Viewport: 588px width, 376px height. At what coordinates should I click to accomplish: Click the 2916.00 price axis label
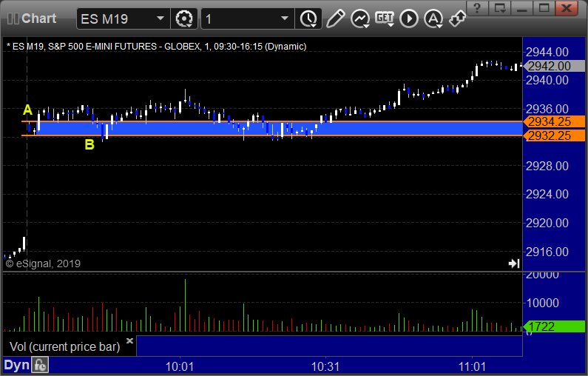tap(547, 252)
